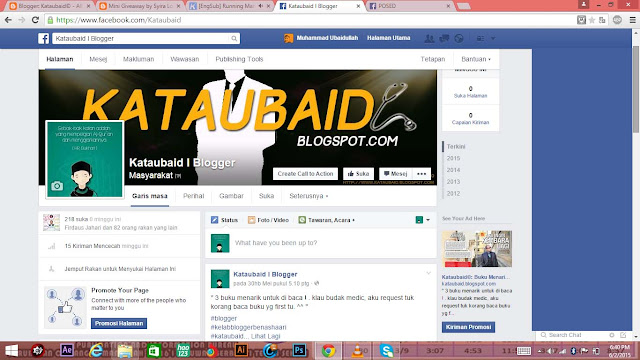Reload the page with the browser refresh icon
The height and width of the screenshot is (360, 640).
coord(36,20)
